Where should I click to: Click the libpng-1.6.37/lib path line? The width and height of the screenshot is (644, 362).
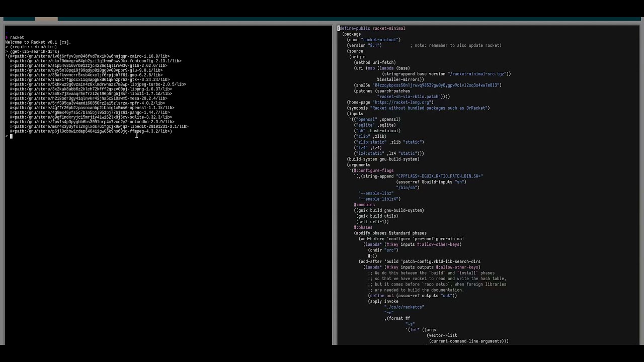pos(91,89)
